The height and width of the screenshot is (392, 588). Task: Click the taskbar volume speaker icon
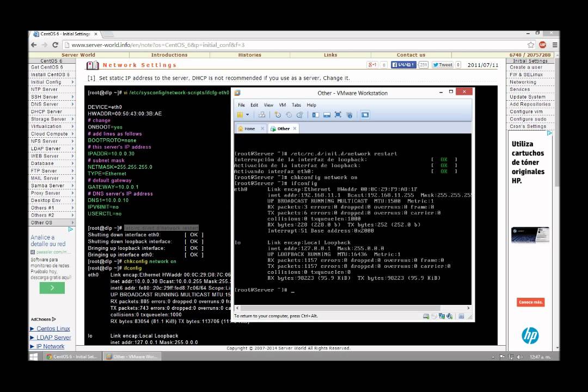519,357
